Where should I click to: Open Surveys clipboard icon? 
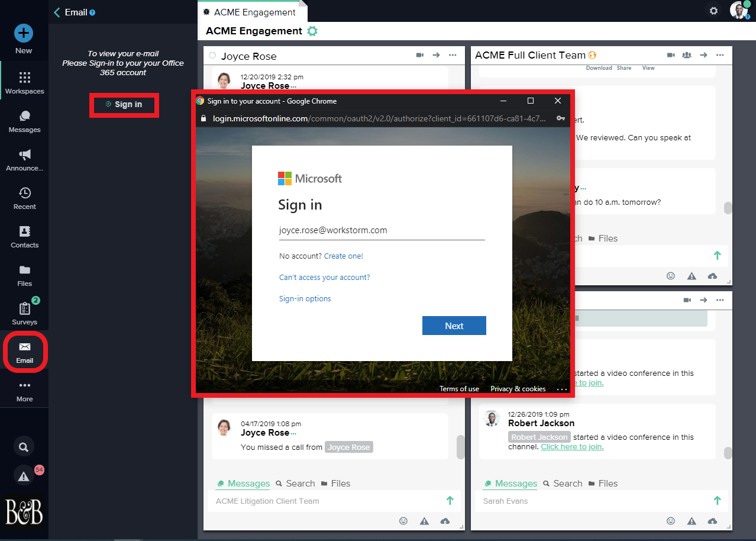point(24,309)
